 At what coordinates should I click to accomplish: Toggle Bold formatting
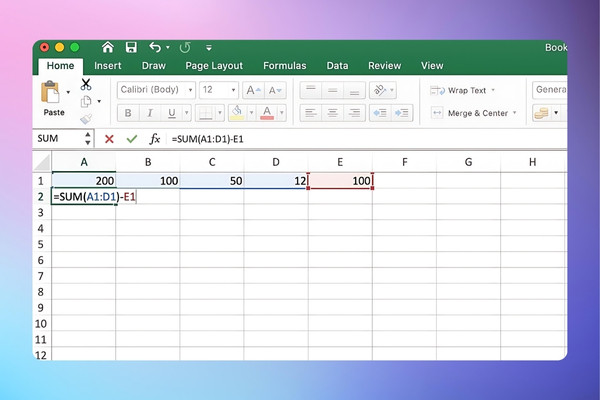pos(128,113)
